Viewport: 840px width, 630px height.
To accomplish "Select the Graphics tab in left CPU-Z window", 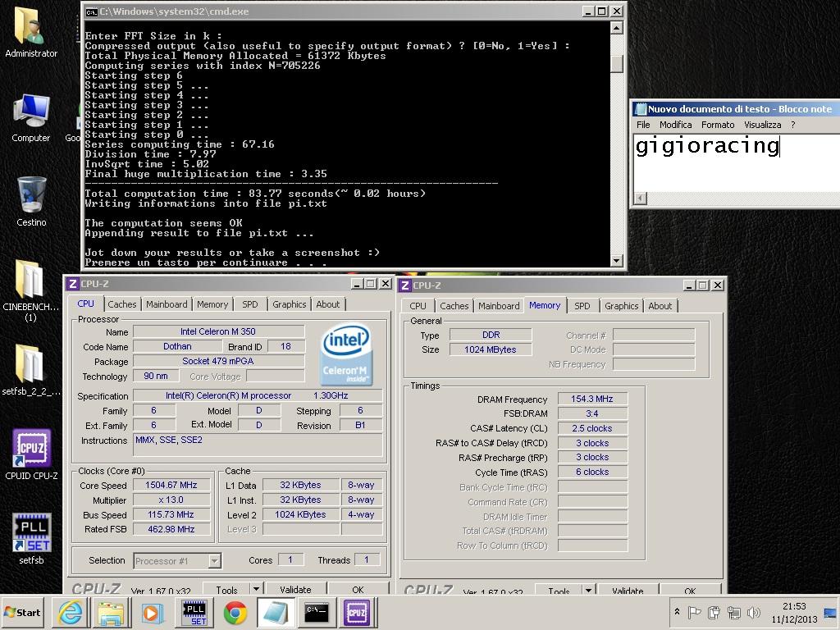I will pyautogui.click(x=289, y=304).
